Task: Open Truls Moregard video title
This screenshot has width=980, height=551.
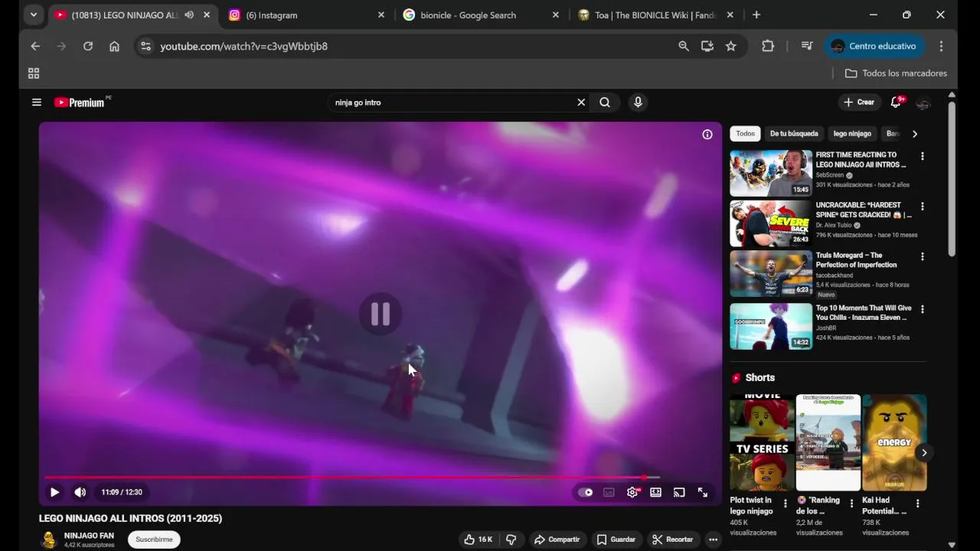Action: click(856, 260)
